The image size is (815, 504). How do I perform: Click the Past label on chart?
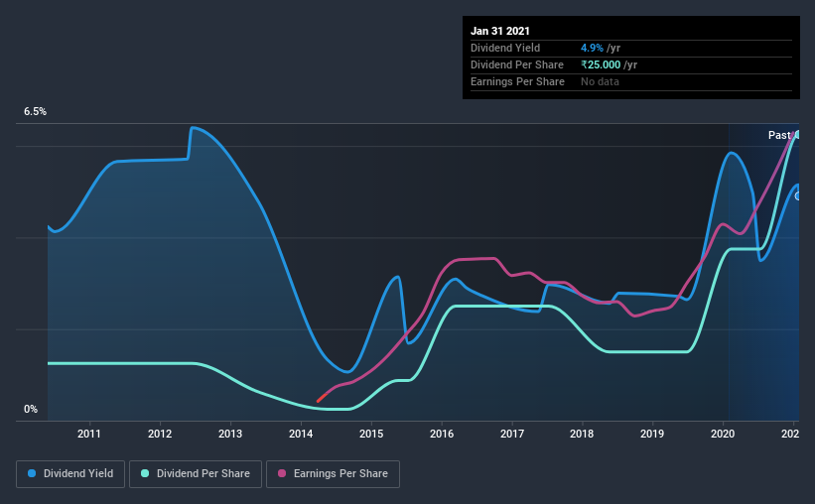[779, 135]
